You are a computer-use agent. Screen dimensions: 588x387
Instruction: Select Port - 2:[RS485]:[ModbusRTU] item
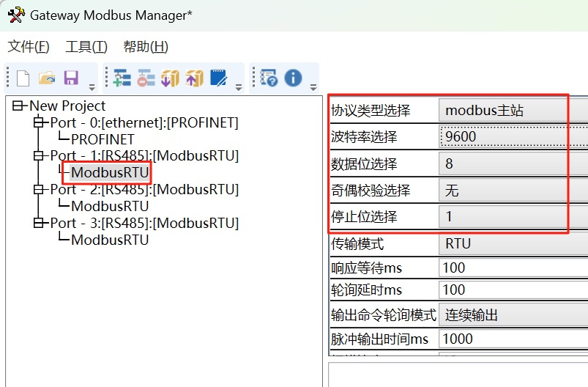point(144,190)
